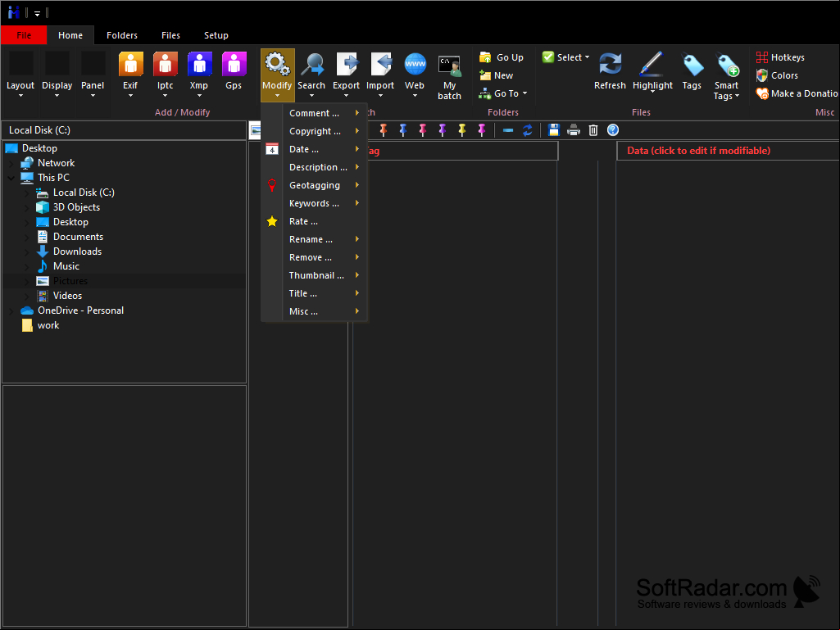Open the Date submenu
Viewport: 840px width, 630px height.
[315, 149]
